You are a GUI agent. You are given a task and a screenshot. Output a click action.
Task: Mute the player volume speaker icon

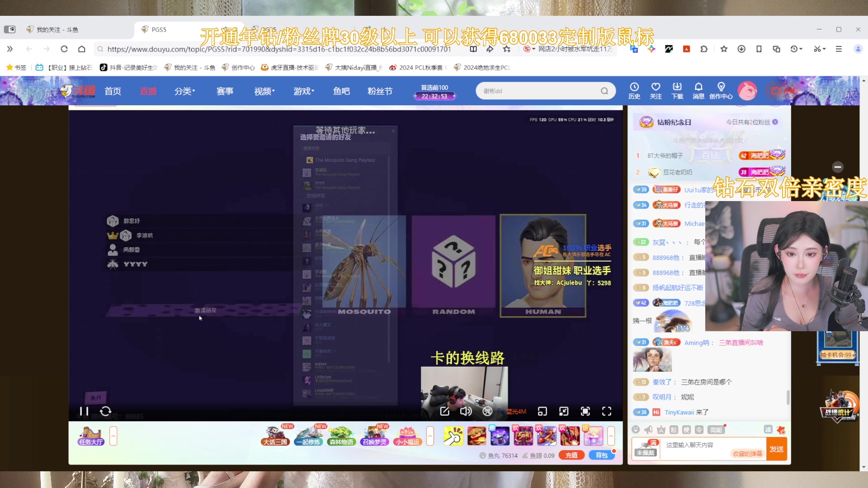coord(466,411)
